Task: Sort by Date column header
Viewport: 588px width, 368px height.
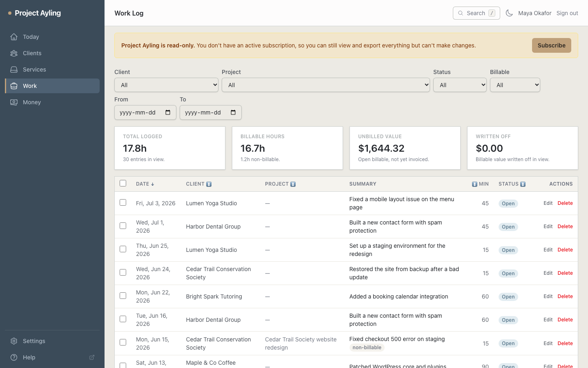Action: (x=145, y=184)
